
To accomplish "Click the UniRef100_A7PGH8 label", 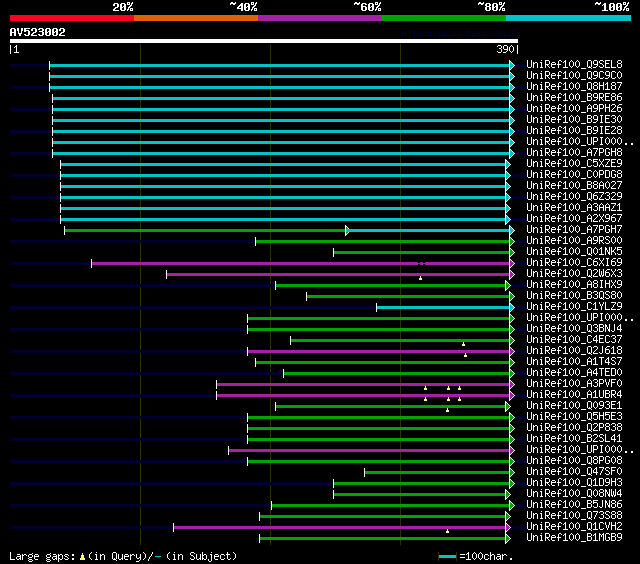I will (x=574, y=153).
